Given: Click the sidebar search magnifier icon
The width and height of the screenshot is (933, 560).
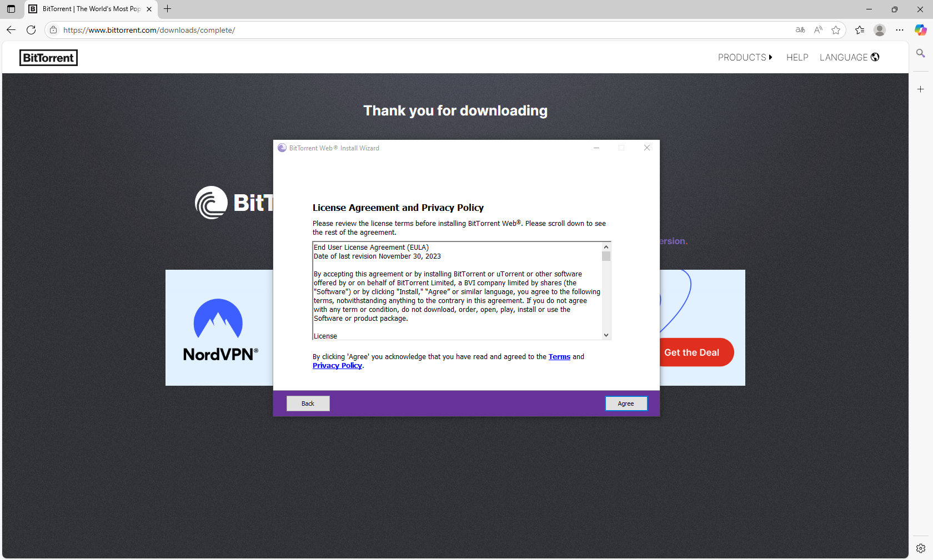Looking at the screenshot, I should [920, 53].
